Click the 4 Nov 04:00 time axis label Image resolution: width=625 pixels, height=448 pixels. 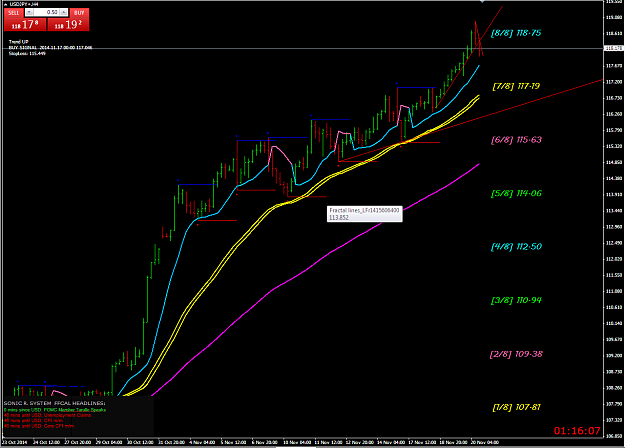tap(202, 442)
